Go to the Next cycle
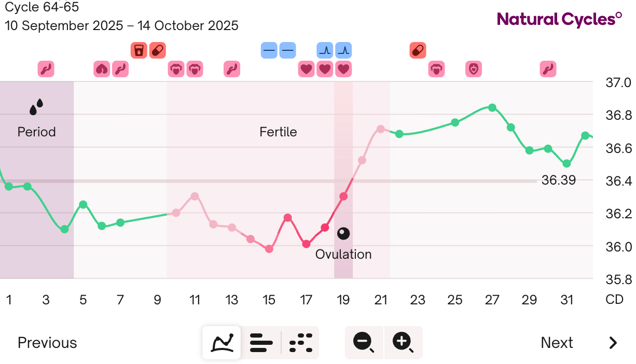This screenshot has width=636, height=364. click(x=557, y=343)
